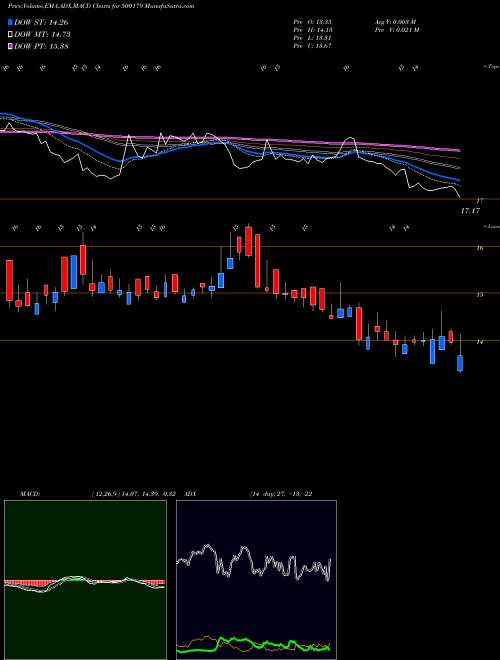
Task: Select the 'DOW PT: 15.38' legend text
Action: (41, 46)
